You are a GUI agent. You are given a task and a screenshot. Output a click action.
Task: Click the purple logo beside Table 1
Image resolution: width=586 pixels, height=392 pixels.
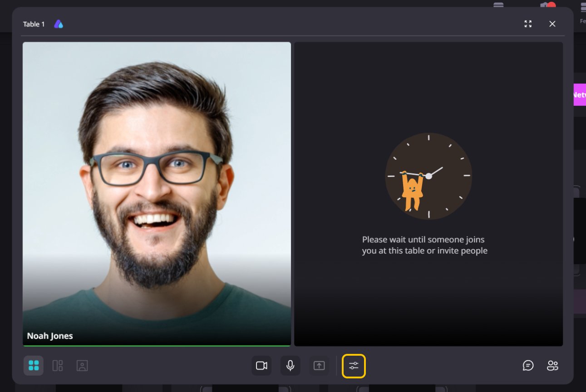[59, 24]
